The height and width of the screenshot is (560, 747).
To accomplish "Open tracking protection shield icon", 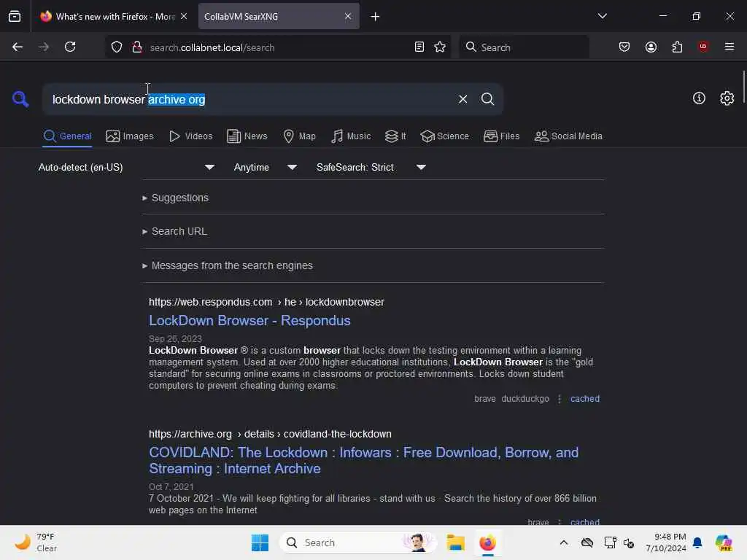I will tap(117, 47).
